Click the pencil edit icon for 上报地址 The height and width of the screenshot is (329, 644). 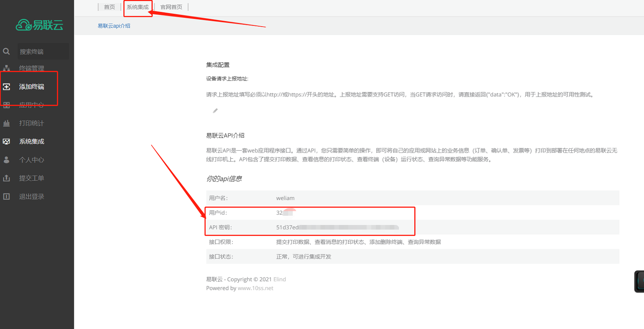click(x=215, y=111)
